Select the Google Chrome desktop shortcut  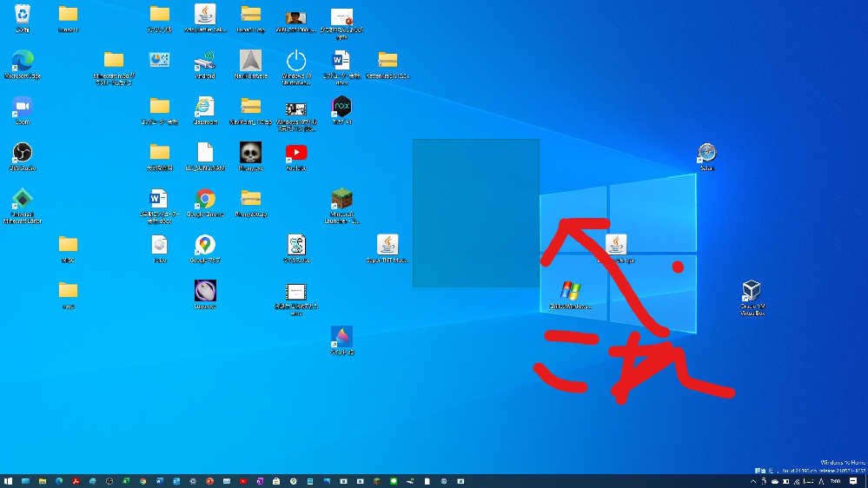tap(205, 202)
